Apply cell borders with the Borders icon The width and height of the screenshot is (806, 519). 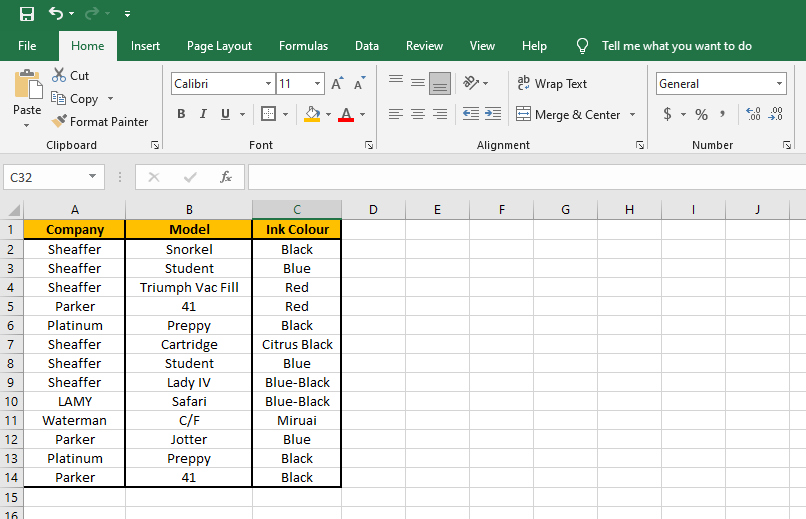point(268,114)
